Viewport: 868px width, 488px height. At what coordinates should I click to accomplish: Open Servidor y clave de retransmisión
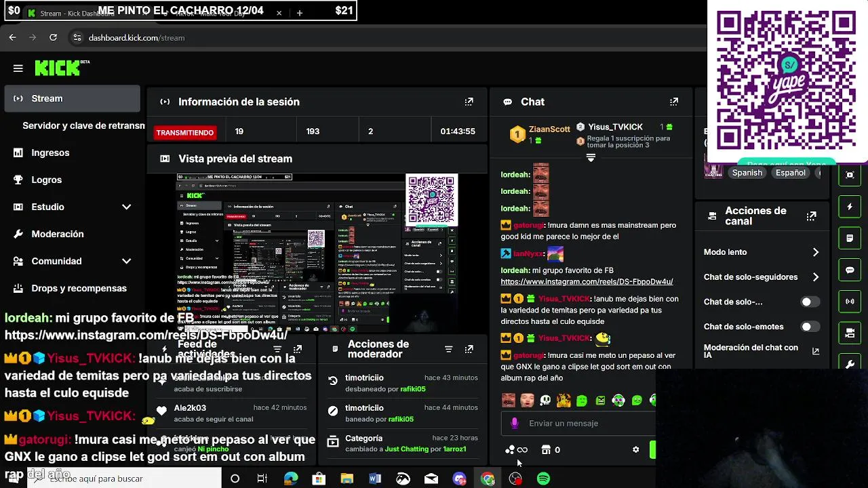83,125
